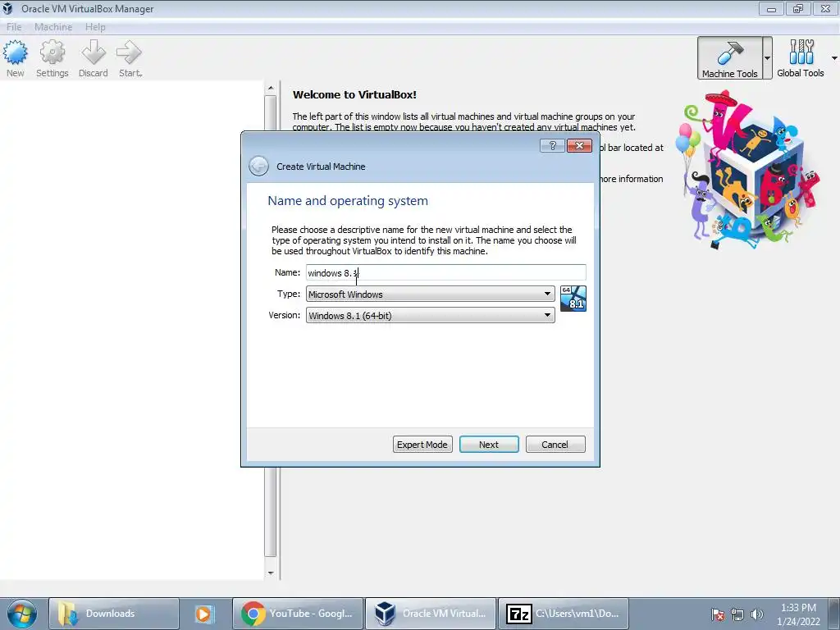Click the Action Center flag tray icon
This screenshot has width=840, height=630.
click(x=718, y=614)
